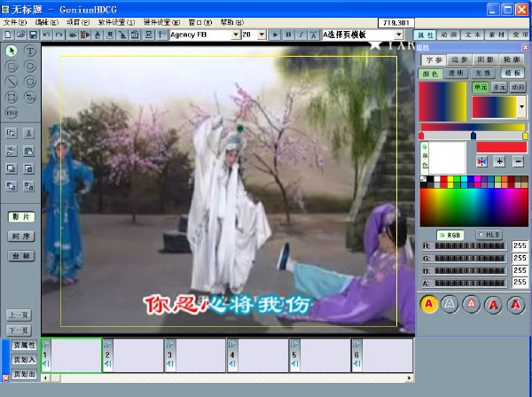
Task: Click the play triangle toolbar button
Action: pos(275,35)
